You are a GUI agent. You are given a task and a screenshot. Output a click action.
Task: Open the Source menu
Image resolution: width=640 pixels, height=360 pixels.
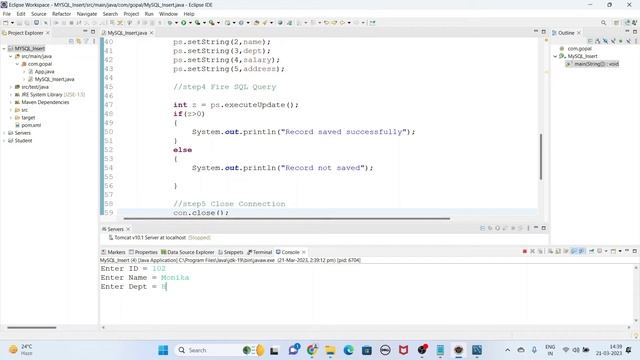pos(39,14)
